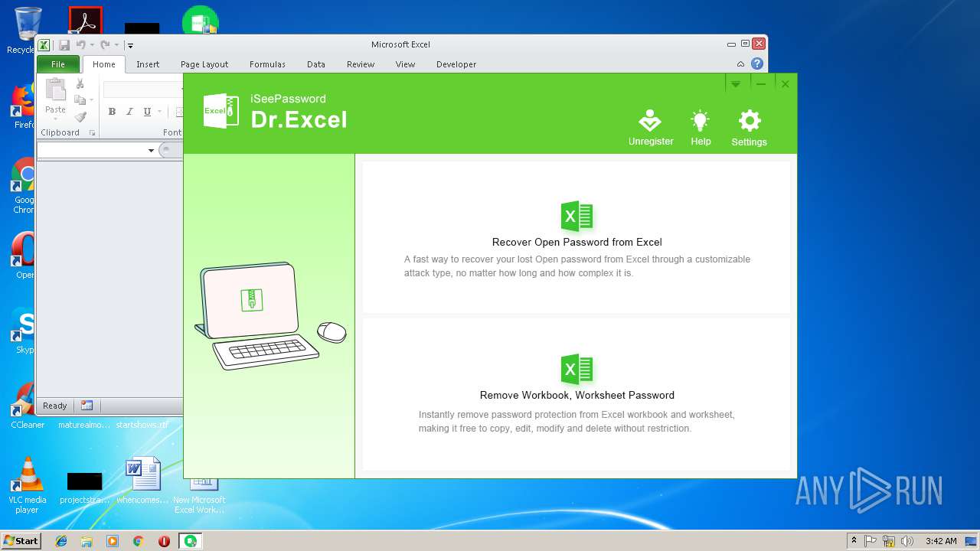Open Recover Open Password from Excel option

(577, 237)
